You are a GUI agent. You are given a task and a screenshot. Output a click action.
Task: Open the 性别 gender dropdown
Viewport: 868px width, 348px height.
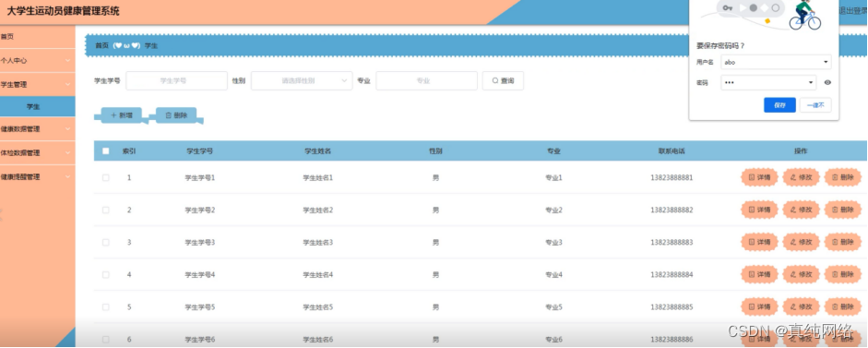tap(302, 81)
